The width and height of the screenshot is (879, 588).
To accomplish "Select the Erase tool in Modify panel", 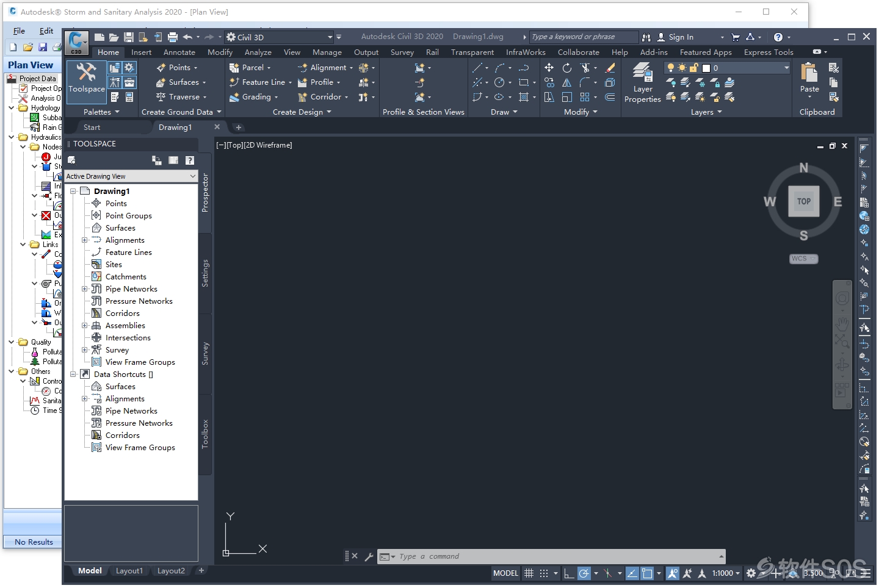I will (x=609, y=68).
